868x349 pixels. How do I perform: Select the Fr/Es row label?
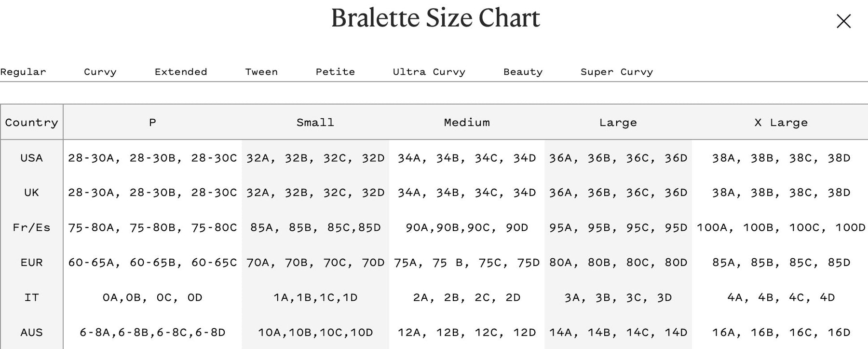click(31, 227)
